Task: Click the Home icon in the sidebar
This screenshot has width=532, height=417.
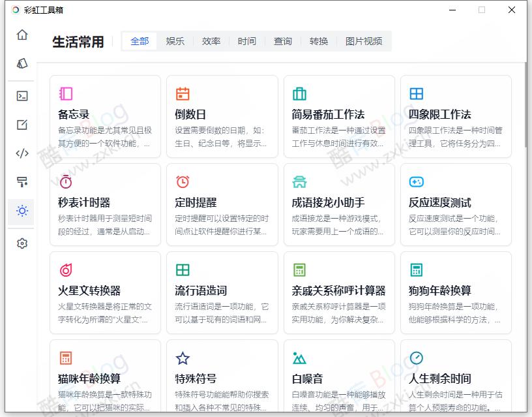Action: [x=22, y=35]
